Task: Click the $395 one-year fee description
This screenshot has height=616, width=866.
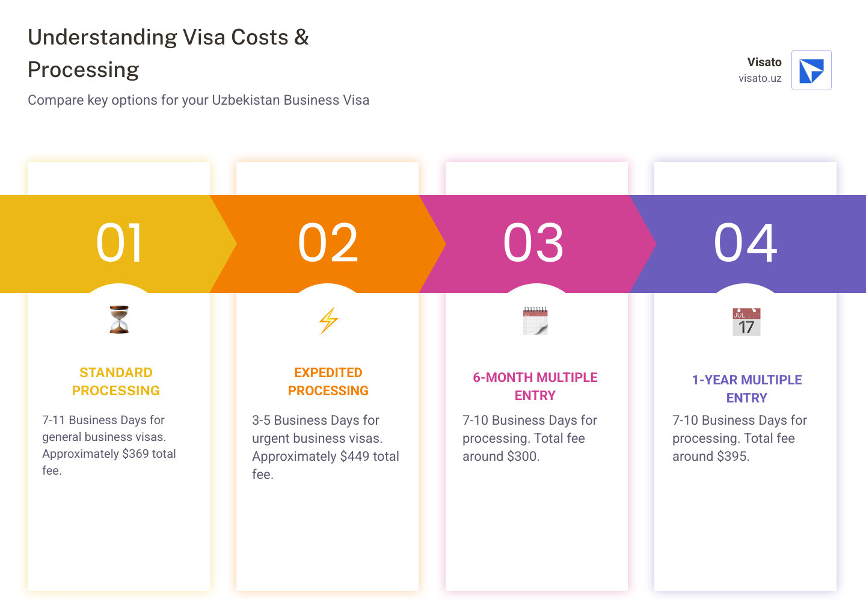Action: coord(739,438)
